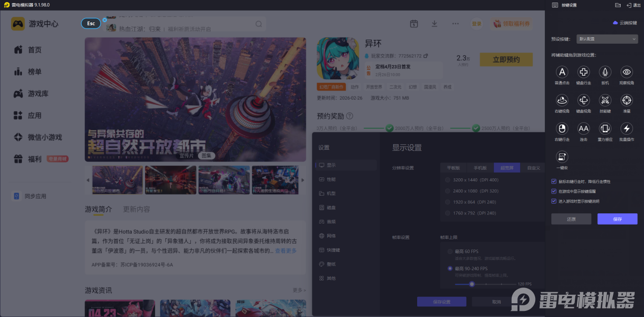Switch to the 平板版 resolution tab
The image size is (644, 317).
click(x=454, y=168)
